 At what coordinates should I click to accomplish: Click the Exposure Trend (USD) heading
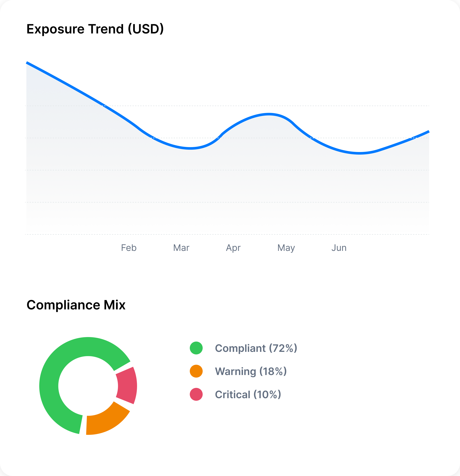pyautogui.click(x=95, y=29)
